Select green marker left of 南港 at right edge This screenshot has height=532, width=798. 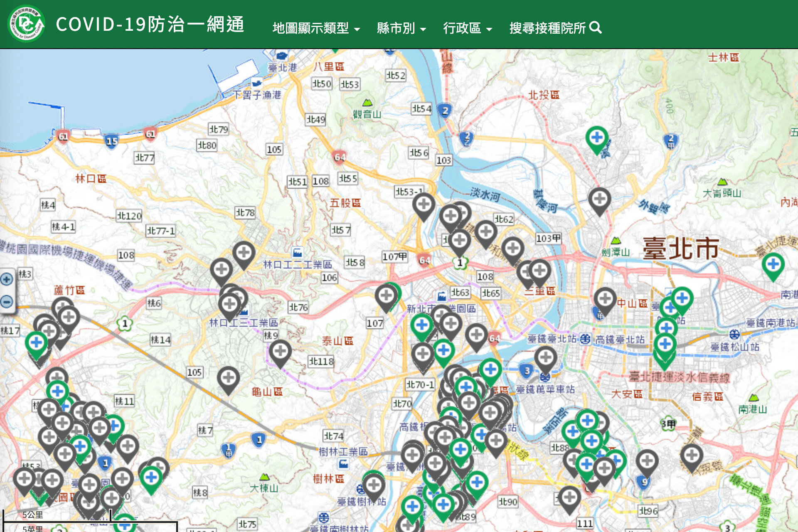773,264
